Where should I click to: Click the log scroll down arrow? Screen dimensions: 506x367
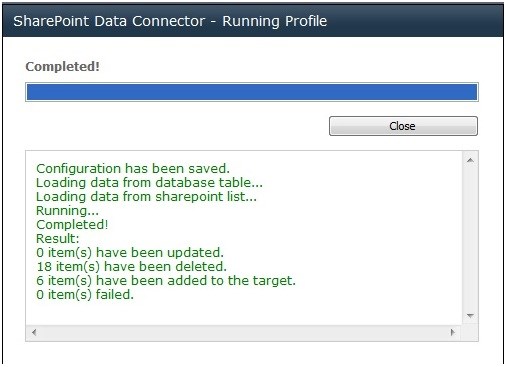(x=470, y=315)
